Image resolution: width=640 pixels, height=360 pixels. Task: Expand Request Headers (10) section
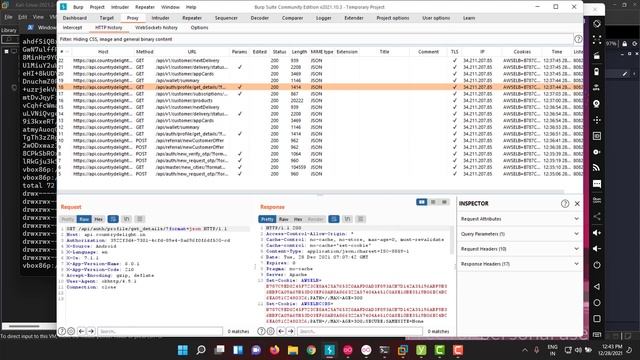(520, 249)
